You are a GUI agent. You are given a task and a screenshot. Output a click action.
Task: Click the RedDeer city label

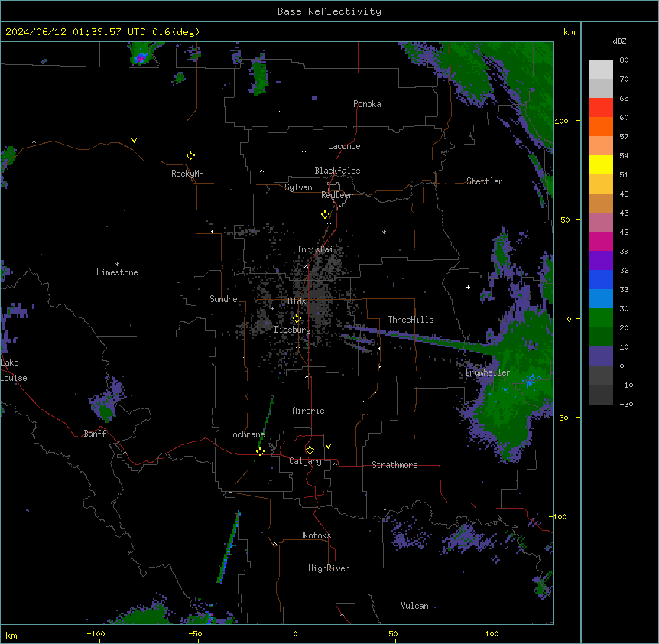[x=336, y=195]
